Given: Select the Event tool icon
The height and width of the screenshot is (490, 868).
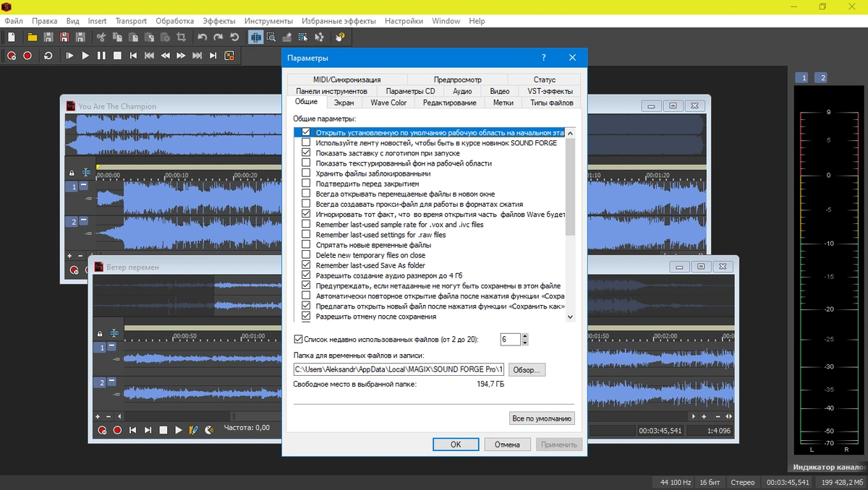Looking at the screenshot, I should click(303, 37).
